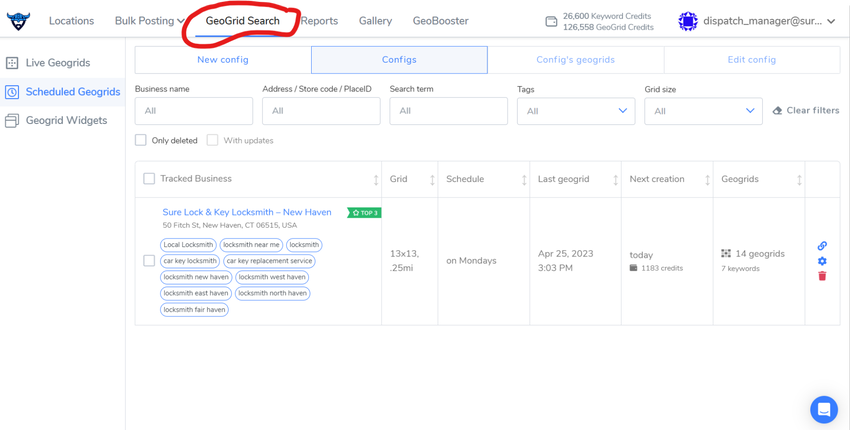Select Scheduled Geogrids in sidebar
Screen dimensions: 850x430
tap(73, 92)
